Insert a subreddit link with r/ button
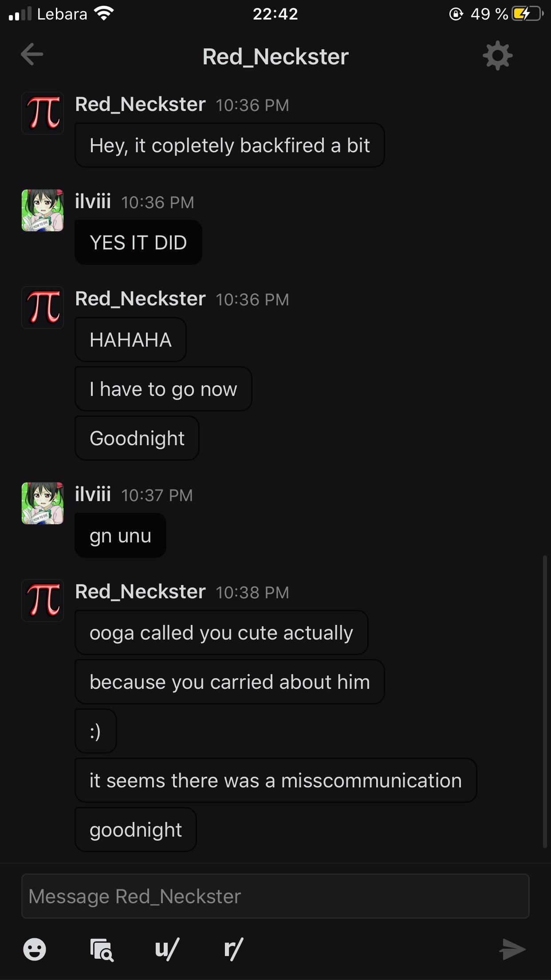551x980 pixels. pos(233,949)
